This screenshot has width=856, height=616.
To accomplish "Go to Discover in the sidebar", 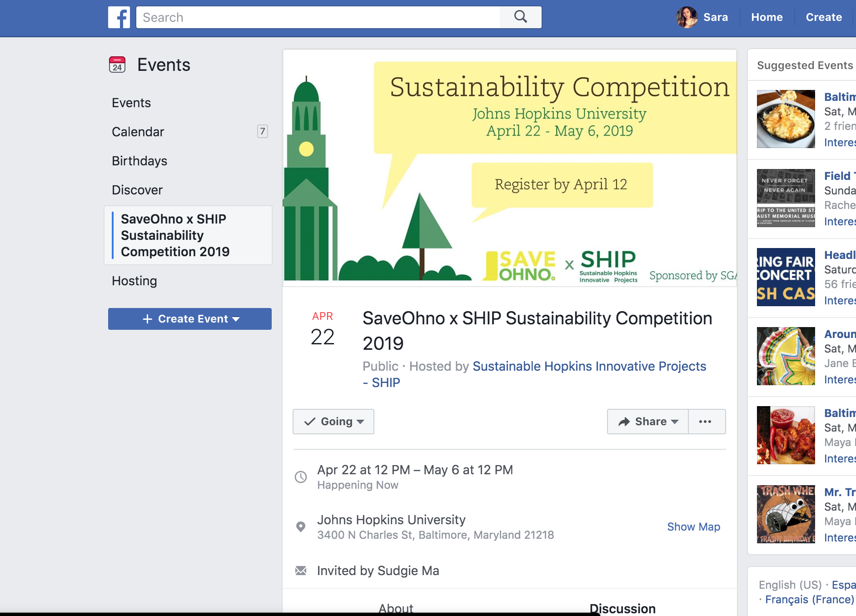I will (x=137, y=190).
